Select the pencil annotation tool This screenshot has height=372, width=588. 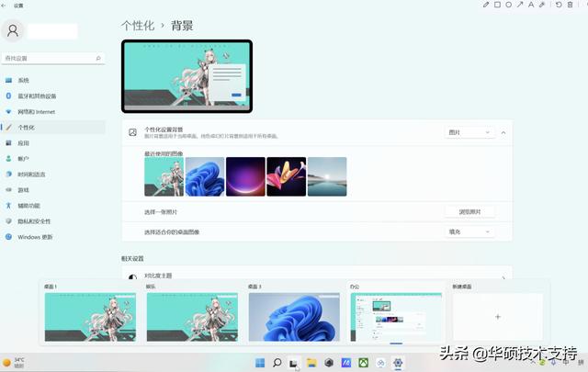(486, 5)
